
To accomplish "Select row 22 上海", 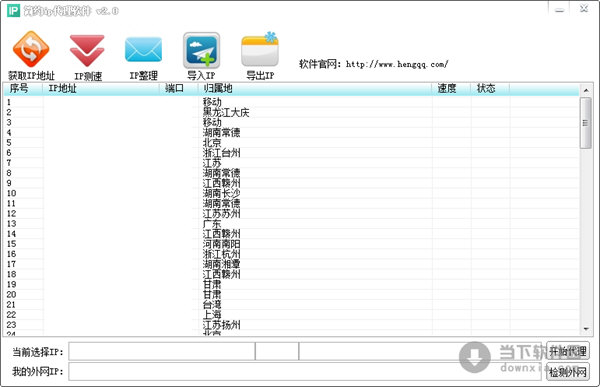I will [291, 315].
